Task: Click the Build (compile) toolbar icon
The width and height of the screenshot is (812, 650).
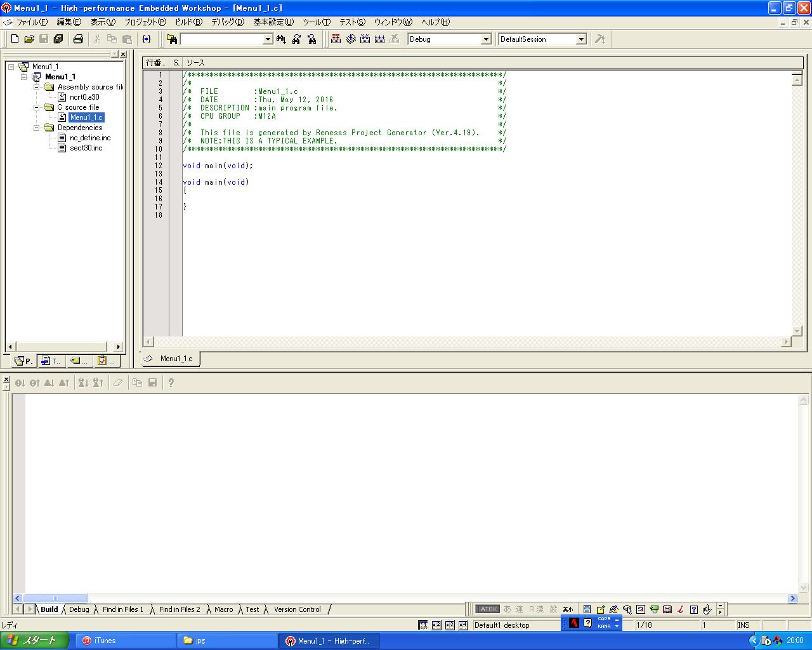Action: point(351,39)
